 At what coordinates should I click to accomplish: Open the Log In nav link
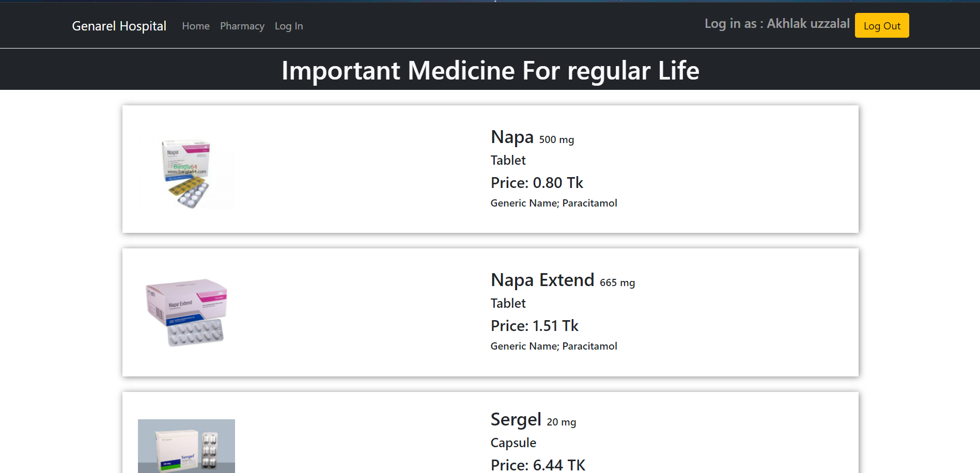point(289,26)
